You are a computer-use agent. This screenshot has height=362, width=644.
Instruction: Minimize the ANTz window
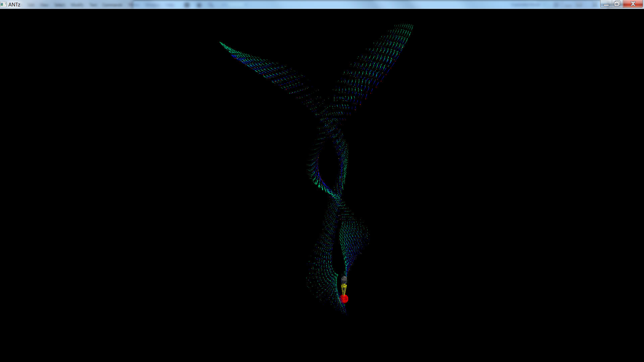click(606, 4)
